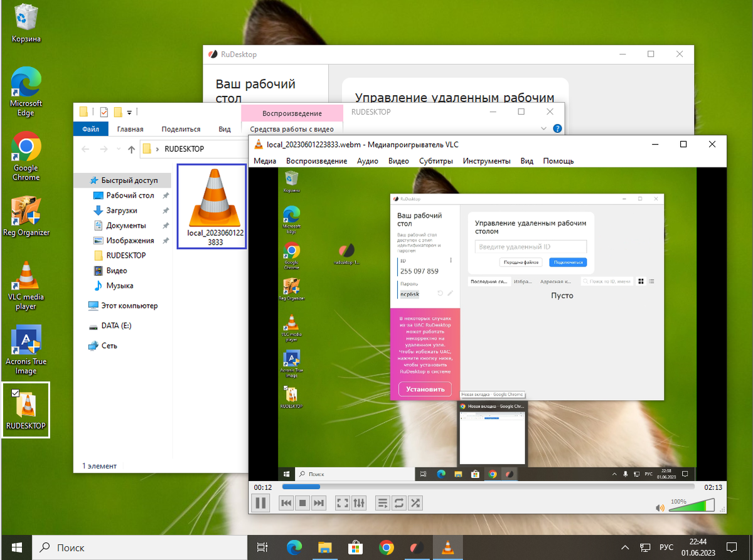Select the Microsoft Edge desktop shortcut
This screenshot has width=753, height=560.
tap(26, 92)
